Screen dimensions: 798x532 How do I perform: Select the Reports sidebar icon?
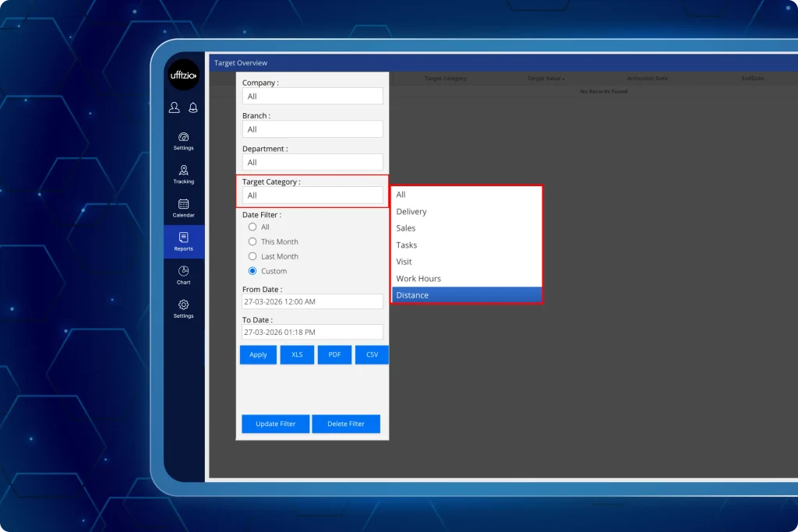(184, 241)
